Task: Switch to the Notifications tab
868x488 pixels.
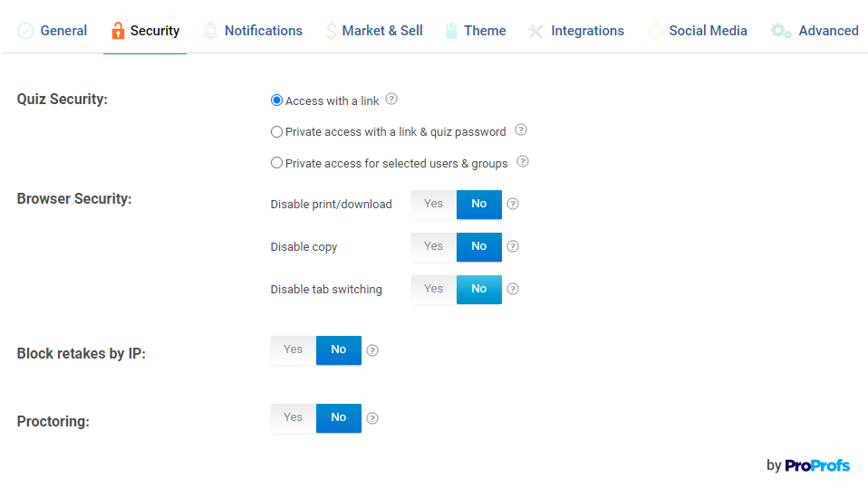Action: 253,31
